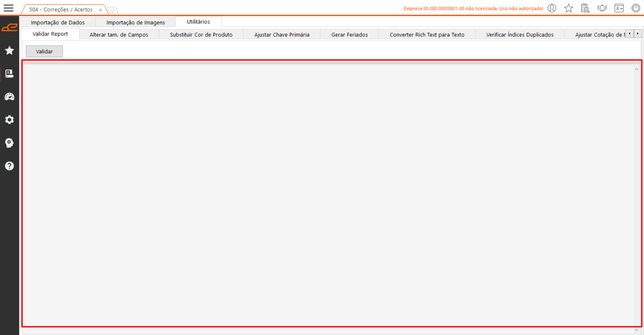Click the switch user card icon
Viewport: 644px width, 335px height.
point(619,8)
